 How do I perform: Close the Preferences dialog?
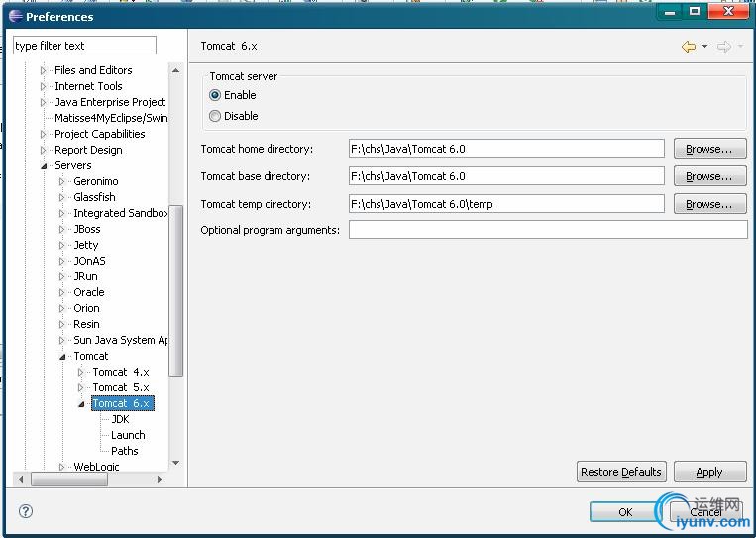728,12
